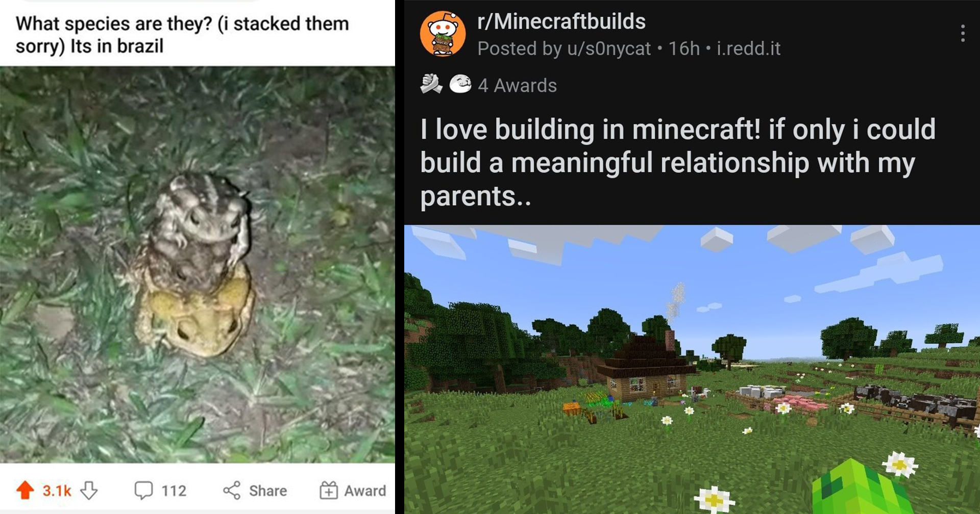Open the 112 comments count
980x514 pixels.
tap(174, 491)
